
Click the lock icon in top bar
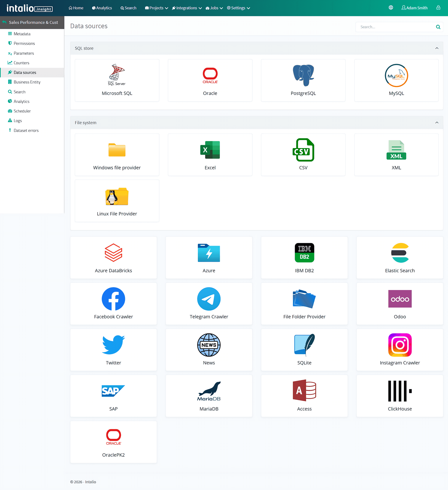[438, 7]
